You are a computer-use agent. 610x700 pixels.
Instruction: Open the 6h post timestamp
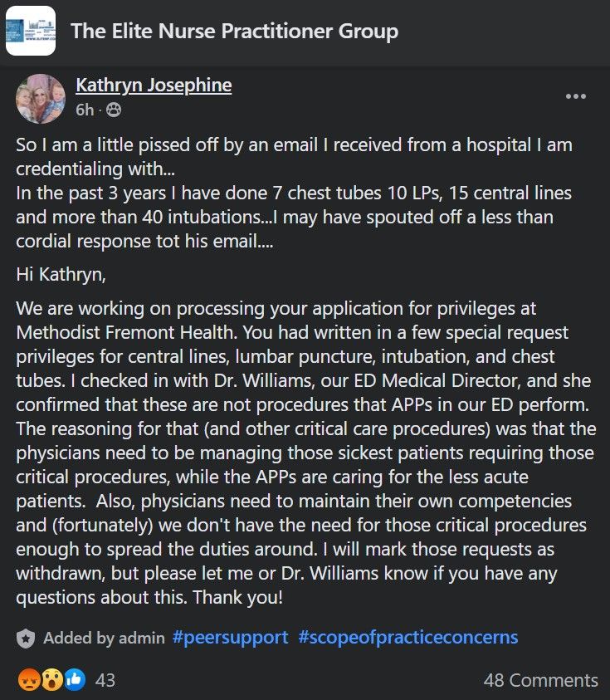tap(85, 110)
